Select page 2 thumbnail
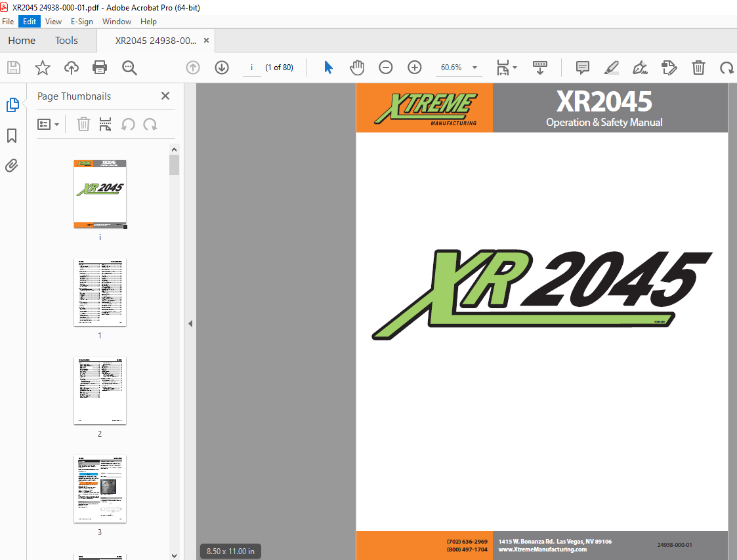The width and height of the screenshot is (737, 560). pyautogui.click(x=100, y=390)
